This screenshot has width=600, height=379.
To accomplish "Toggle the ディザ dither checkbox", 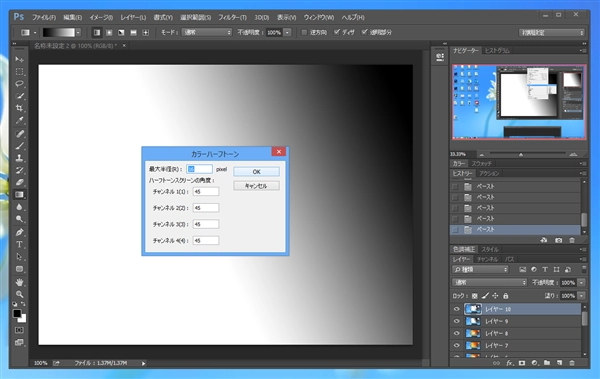I will (x=337, y=32).
